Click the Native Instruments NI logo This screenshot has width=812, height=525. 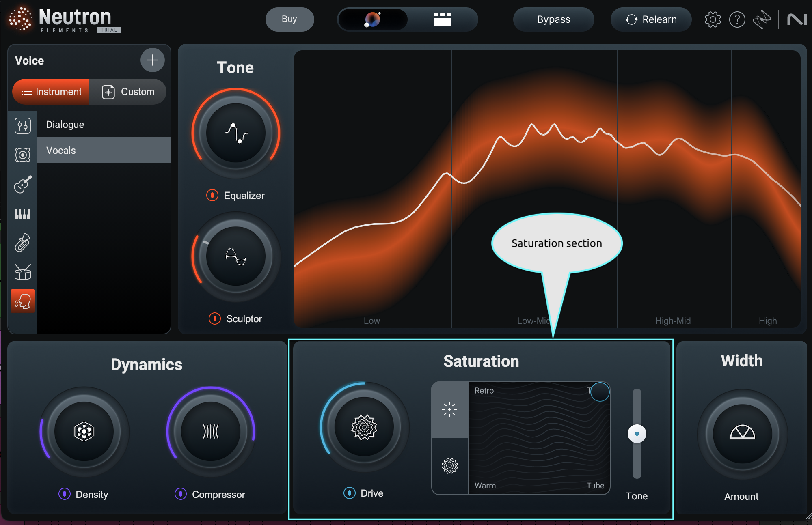tap(797, 19)
